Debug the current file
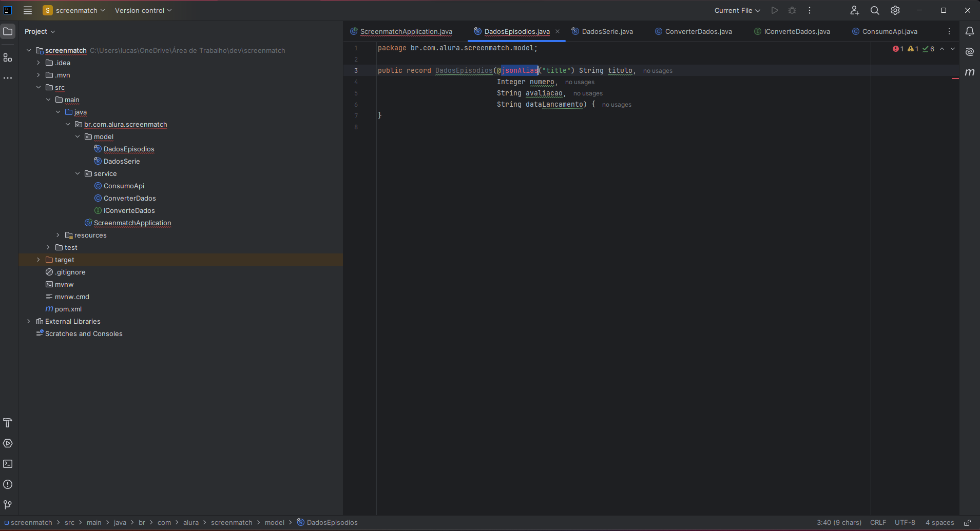The image size is (980, 531). 792,10
